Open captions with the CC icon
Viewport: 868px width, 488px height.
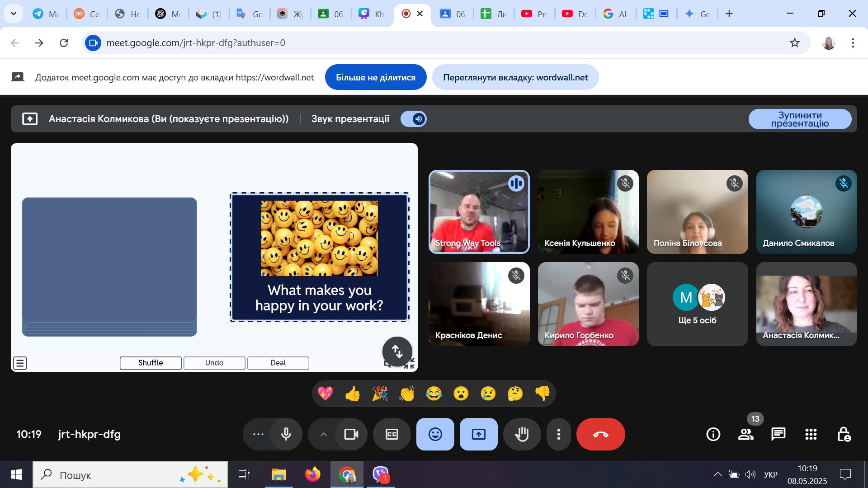pyautogui.click(x=392, y=434)
